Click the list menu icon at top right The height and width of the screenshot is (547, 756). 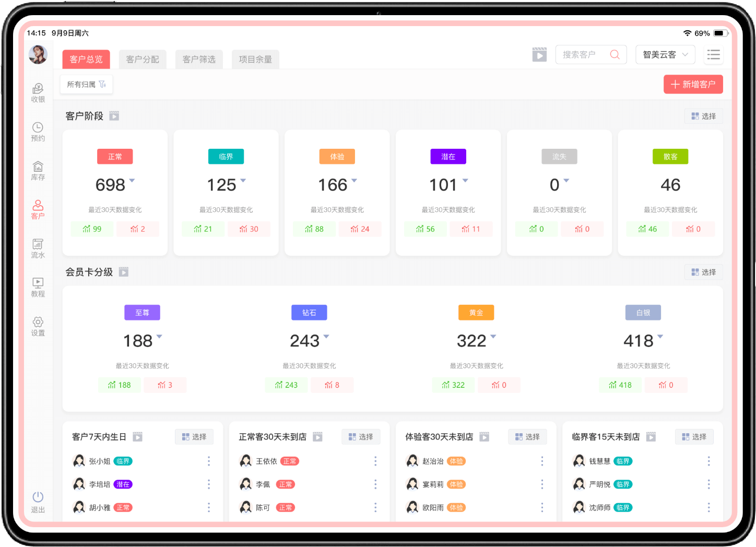[713, 55]
